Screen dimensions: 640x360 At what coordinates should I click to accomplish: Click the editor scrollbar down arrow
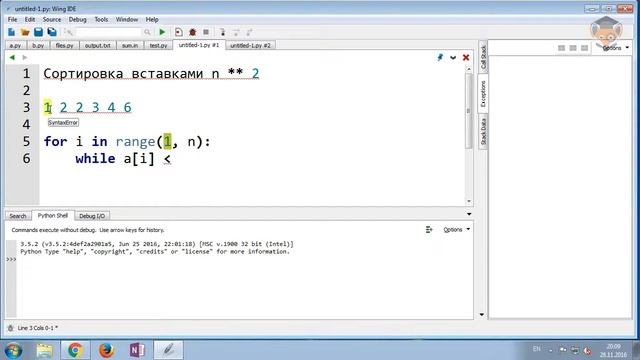pyautogui.click(x=469, y=201)
